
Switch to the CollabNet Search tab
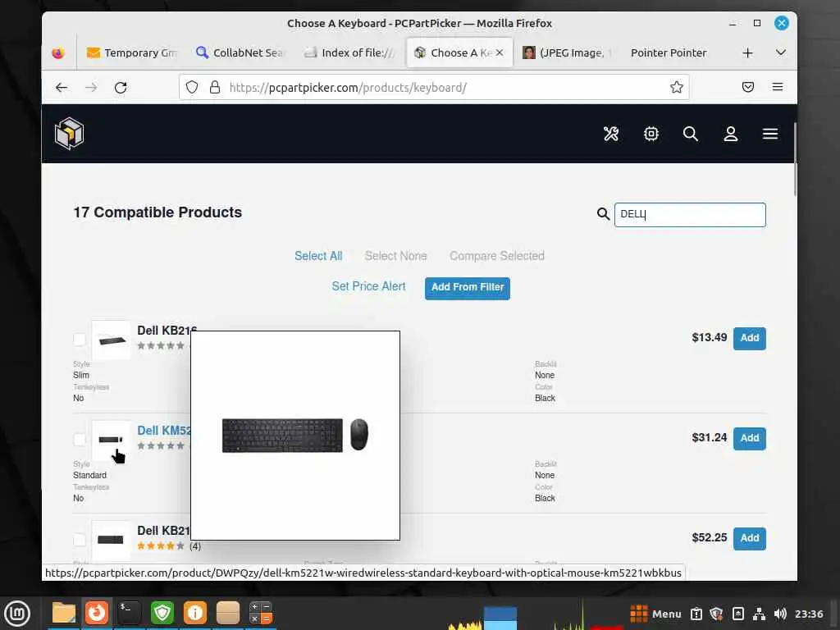[240, 53]
